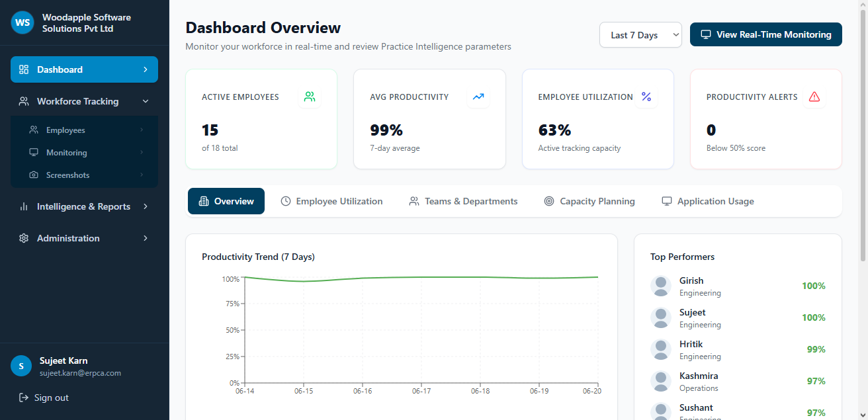Click the Monitoring monitor icon in sidebar
This screenshot has height=420, width=868.
[x=33, y=153]
